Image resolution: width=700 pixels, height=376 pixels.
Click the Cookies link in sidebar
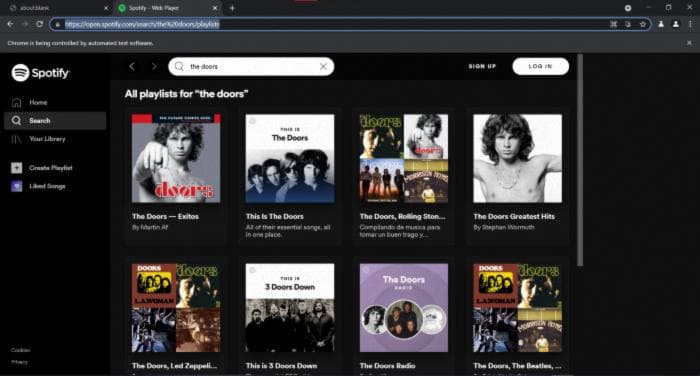coord(21,350)
